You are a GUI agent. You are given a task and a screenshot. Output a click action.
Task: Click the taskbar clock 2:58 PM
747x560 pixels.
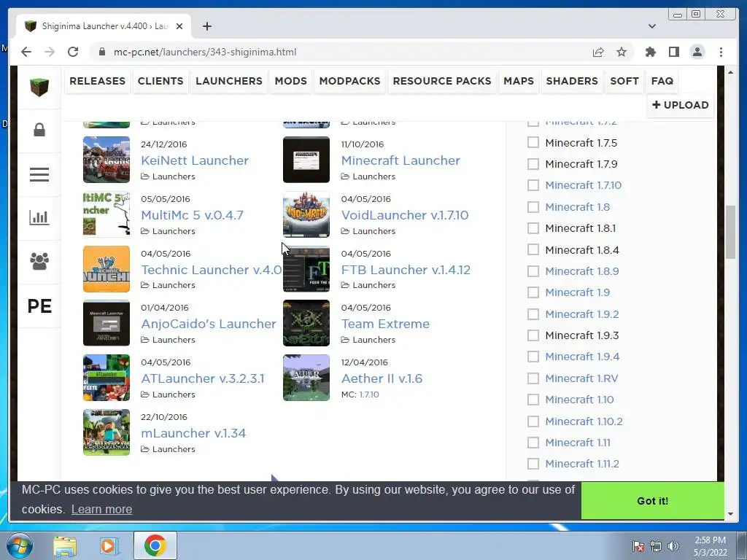[x=710, y=540]
